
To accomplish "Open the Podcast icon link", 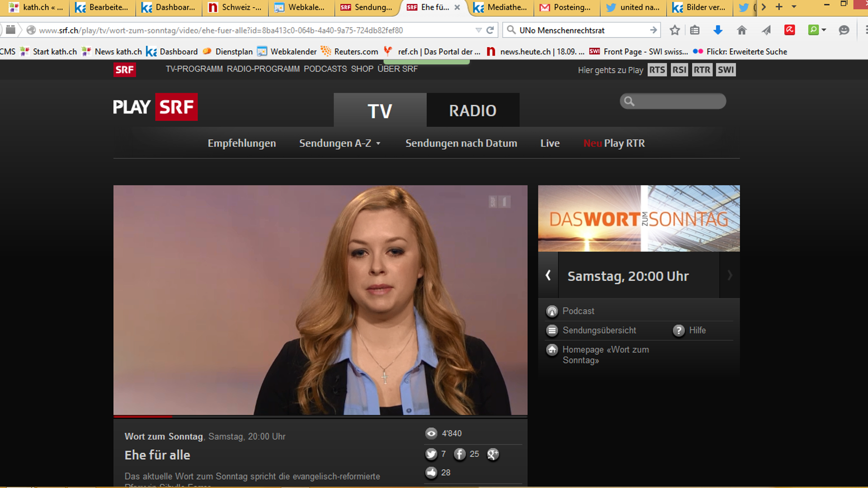I will click(552, 311).
